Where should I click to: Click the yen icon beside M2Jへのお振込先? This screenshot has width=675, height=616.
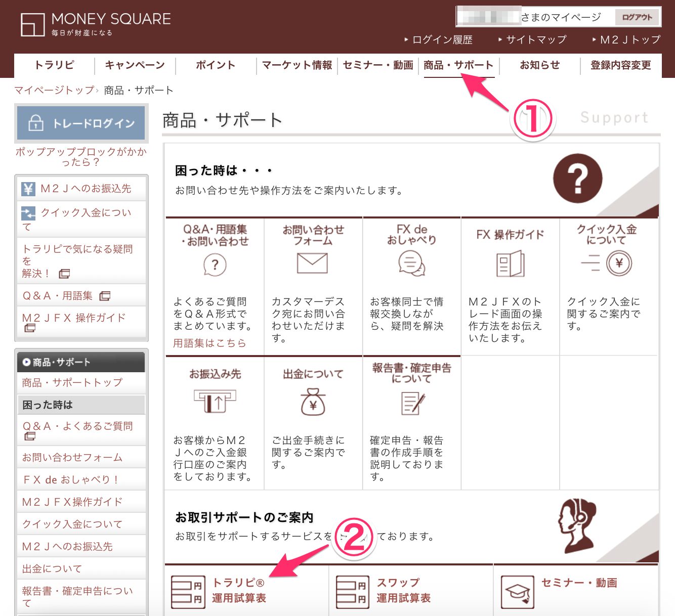(x=28, y=189)
